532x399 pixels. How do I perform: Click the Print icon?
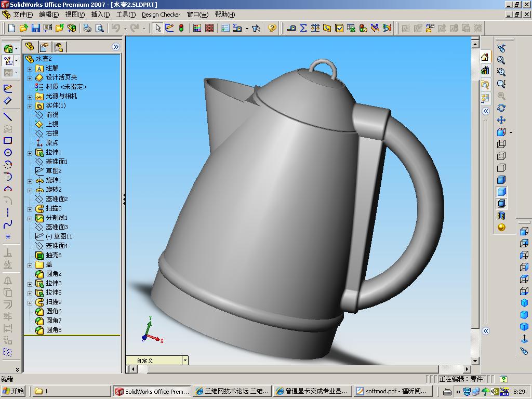point(87,28)
